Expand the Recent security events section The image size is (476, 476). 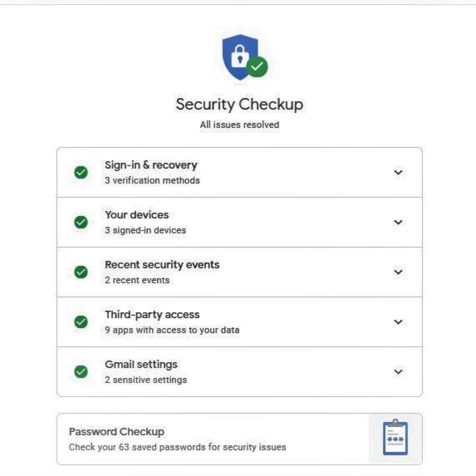pyautogui.click(x=398, y=272)
